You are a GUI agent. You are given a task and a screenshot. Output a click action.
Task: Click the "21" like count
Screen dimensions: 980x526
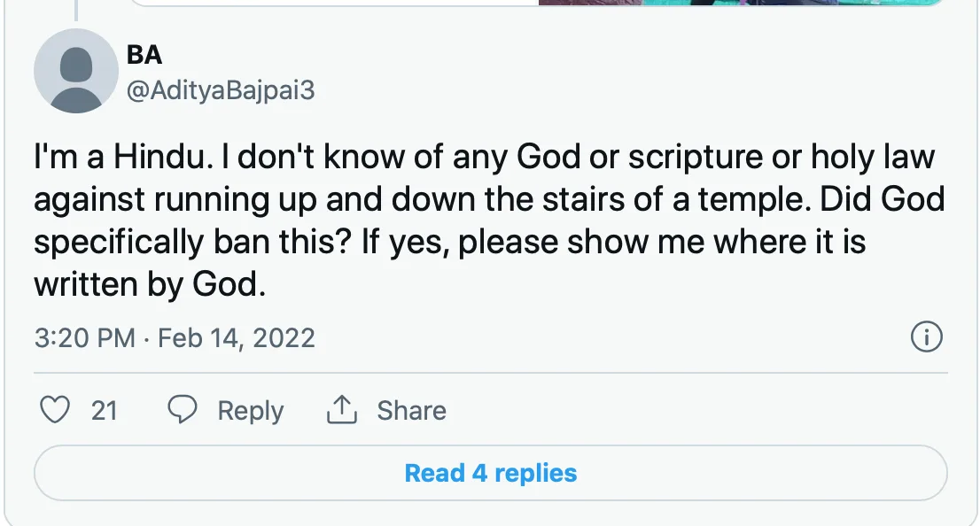pos(105,410)
